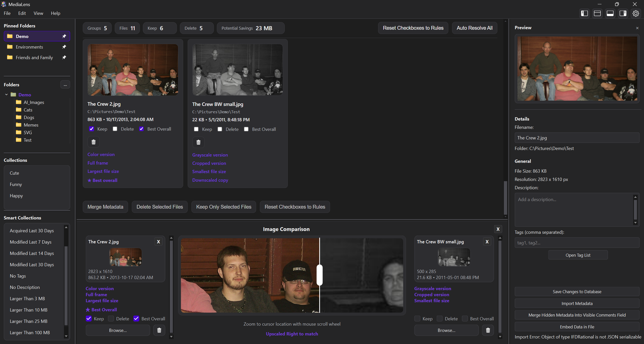Open settings via the gear icon

click(636, 13)
